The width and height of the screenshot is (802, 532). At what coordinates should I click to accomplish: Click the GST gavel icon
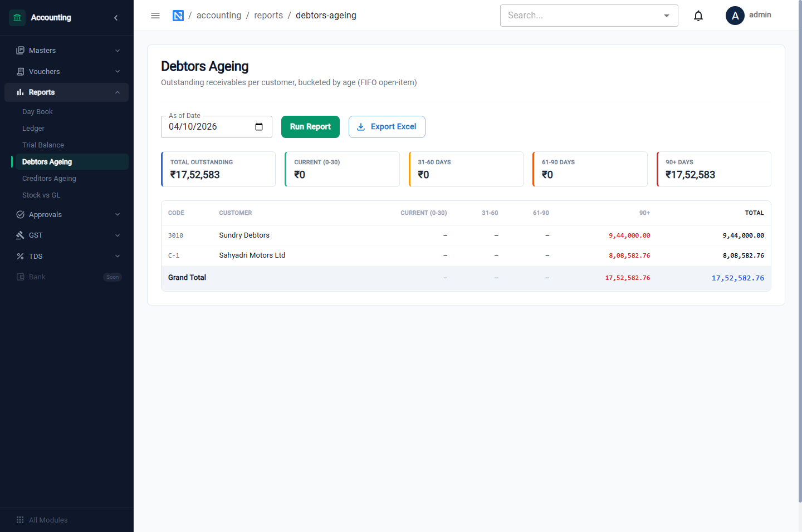(20, 235)
